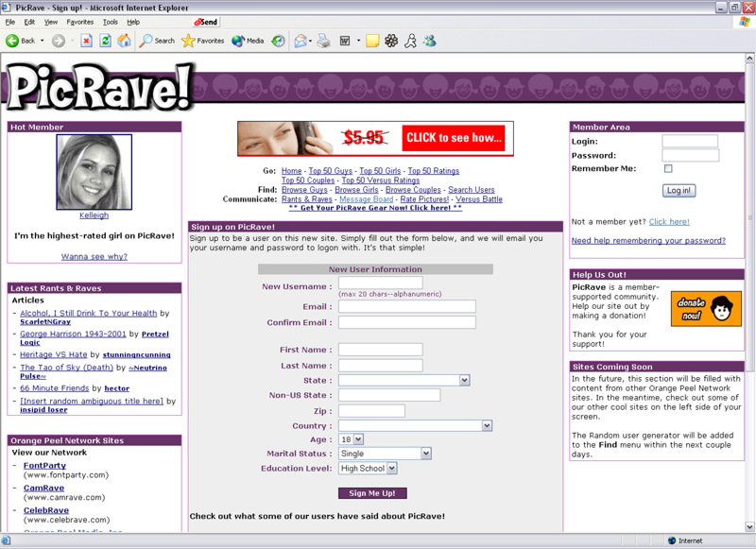
Task: Click the New Username input field
Action: [381, 283]
